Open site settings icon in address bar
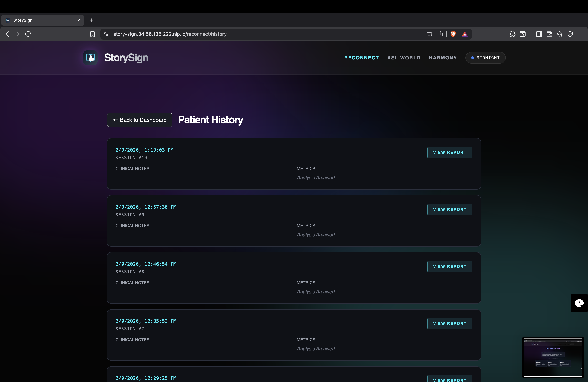The image size is (588, 382). (106, 34)
